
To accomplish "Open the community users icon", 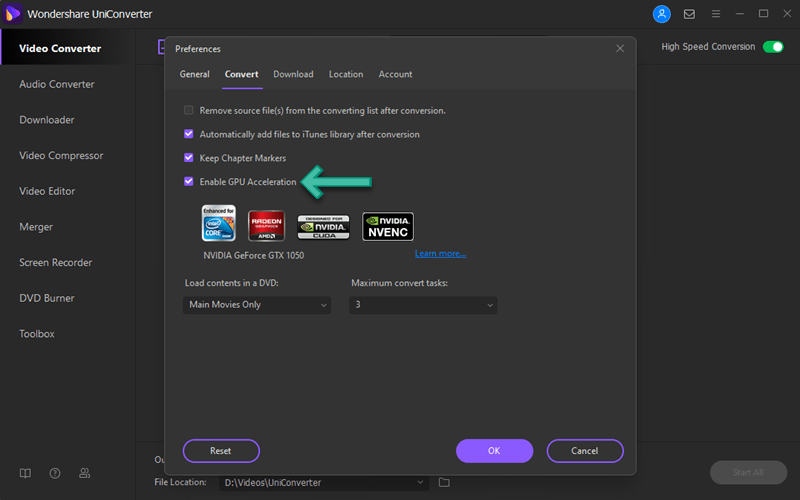I will click(84, 473).
